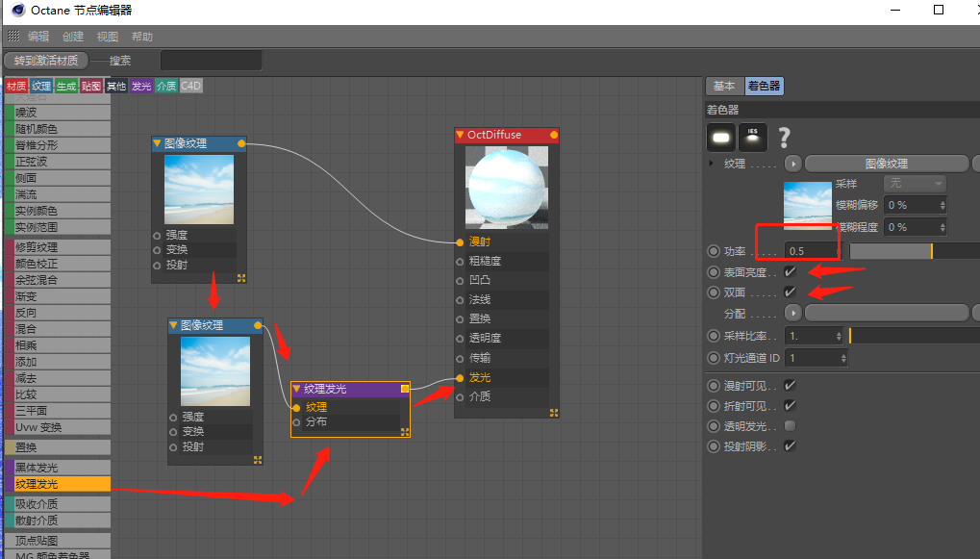Viewport: 980px width, 559px height.
Task: Toggle the 双面 checkbox
Action: pyautogui.click(x=790, y=292)
